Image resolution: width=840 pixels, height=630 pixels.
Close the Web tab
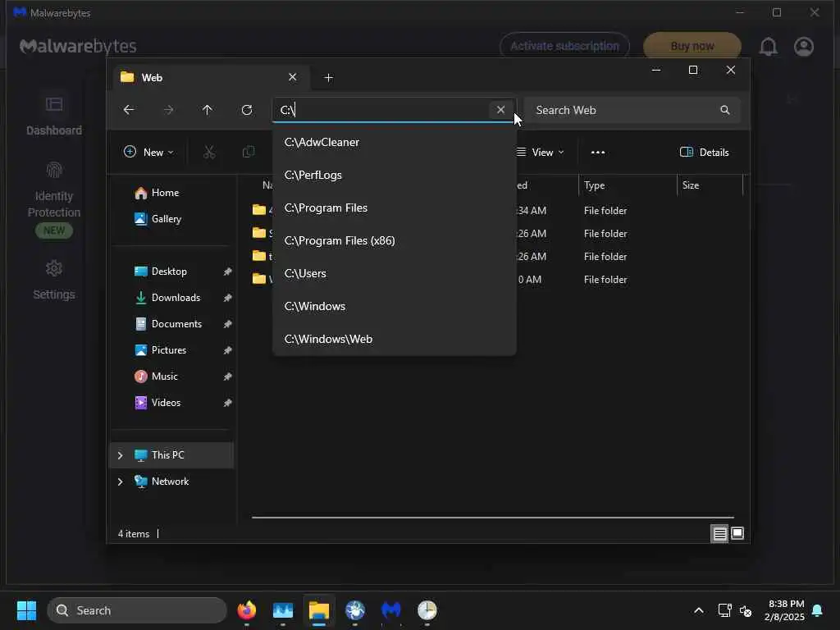pos(293,77)
